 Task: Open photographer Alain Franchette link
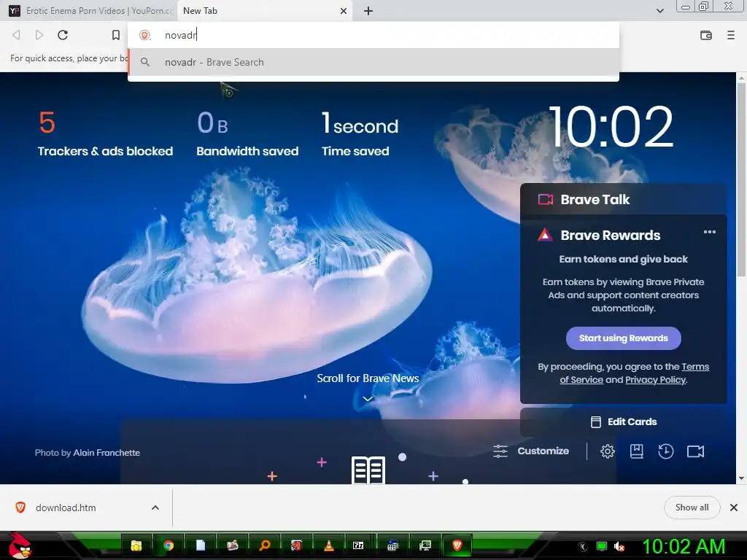[107, 452]
